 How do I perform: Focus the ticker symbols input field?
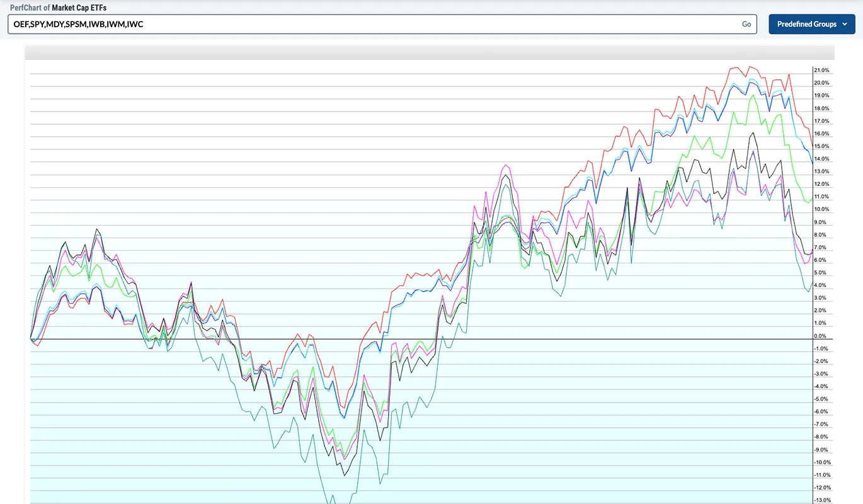[x=382, y=24]
